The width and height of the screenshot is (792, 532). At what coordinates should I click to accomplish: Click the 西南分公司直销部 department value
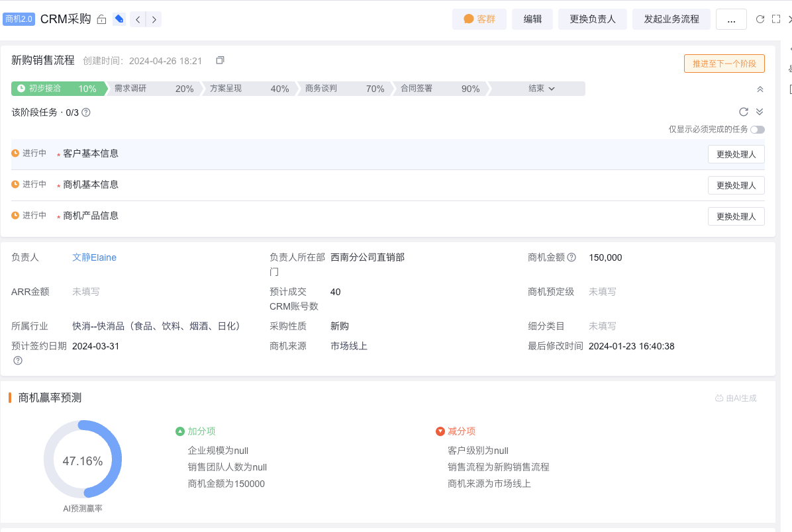coord(368,257)
